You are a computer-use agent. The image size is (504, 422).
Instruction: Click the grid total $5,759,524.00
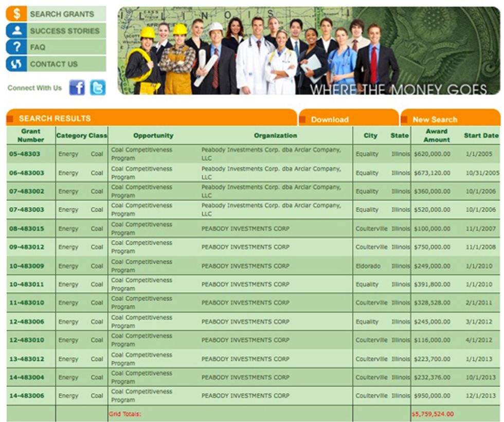tap(433, 414)
